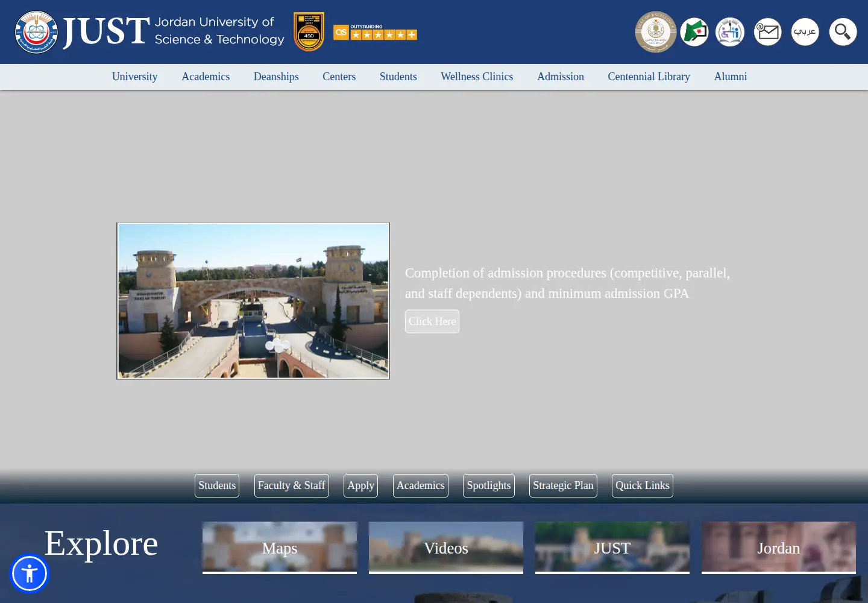868x603 pixels.
Task: Open the Admission menu
Action: point(561,77)
